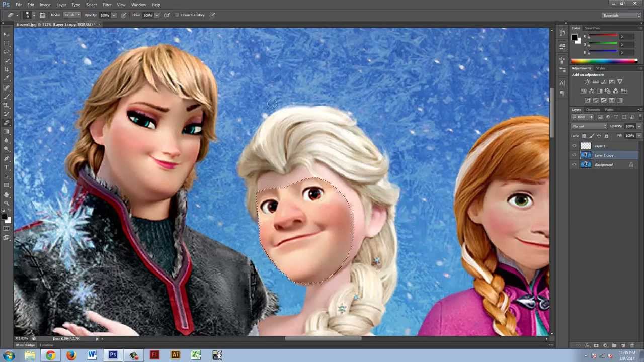Click the type layer filter icon

(616, 117)
